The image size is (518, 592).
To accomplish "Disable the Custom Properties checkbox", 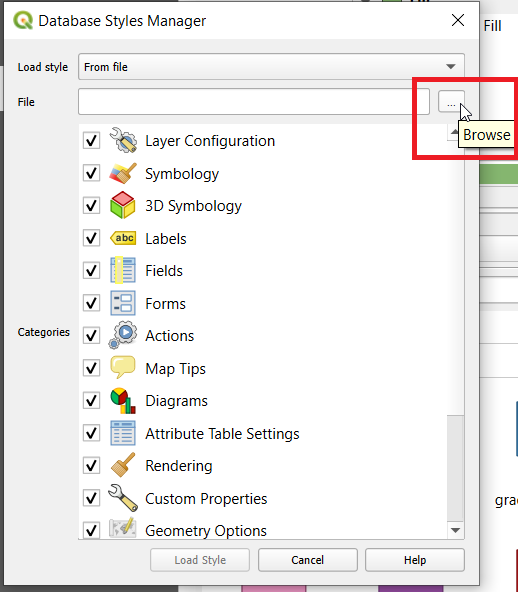I will click(91, 498).
